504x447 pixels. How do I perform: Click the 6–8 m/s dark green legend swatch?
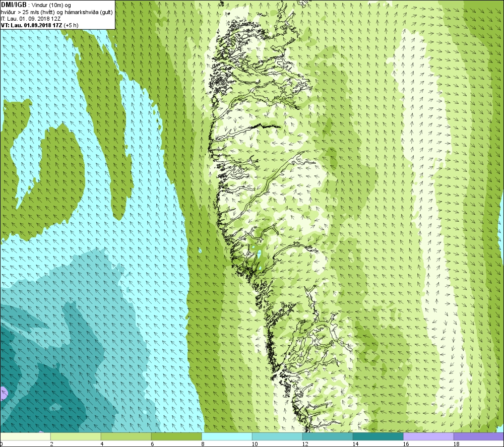pos(176,436)
